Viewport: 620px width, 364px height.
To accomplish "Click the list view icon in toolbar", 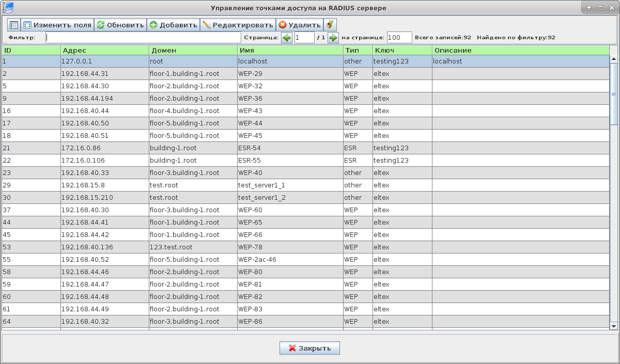I will [14, 25].
